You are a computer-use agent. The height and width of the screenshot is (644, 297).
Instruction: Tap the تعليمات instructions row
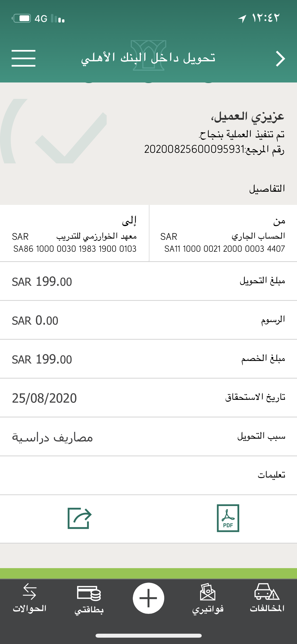[148, 475]
